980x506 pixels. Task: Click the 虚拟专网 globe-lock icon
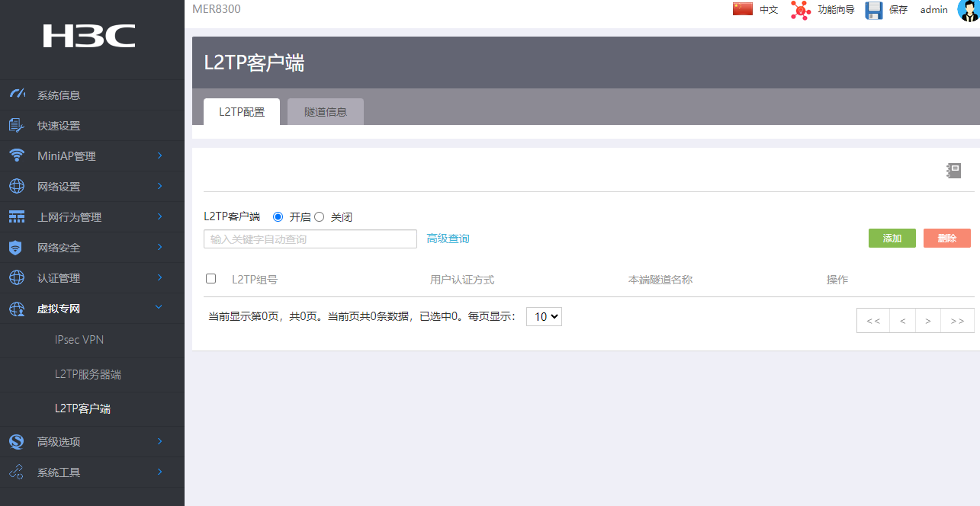click(x=17, y=309)
